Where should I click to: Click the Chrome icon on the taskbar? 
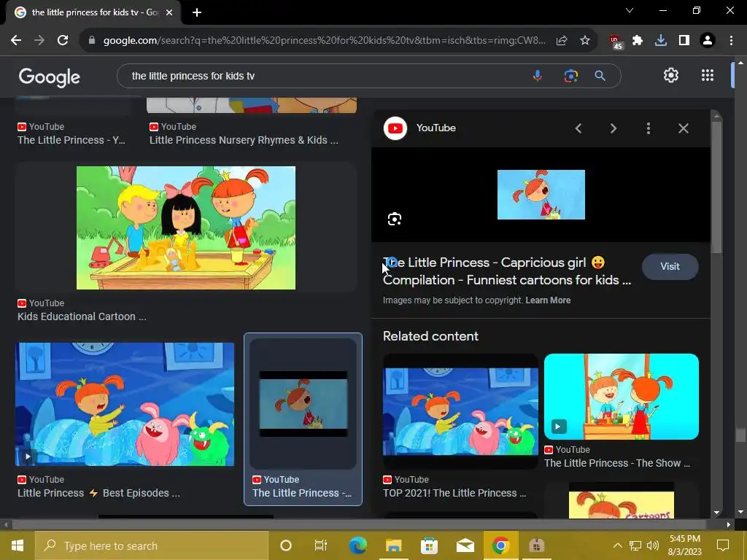coord(500,545)
